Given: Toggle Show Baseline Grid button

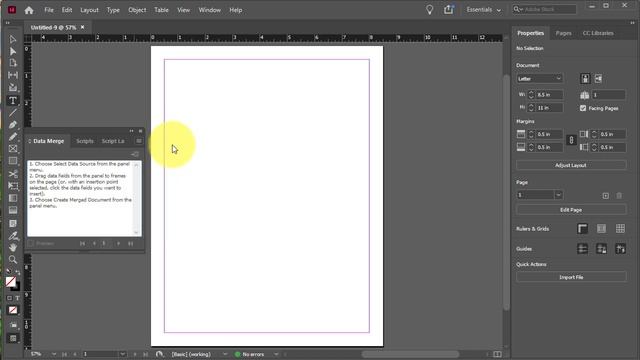Looking at the screenshot, I should 601,229.
